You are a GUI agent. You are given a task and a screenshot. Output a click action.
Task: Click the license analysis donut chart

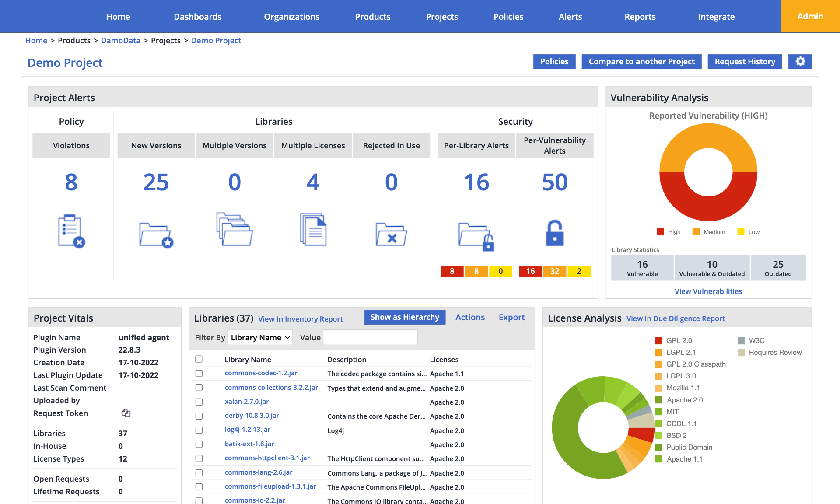pos(603,427)
